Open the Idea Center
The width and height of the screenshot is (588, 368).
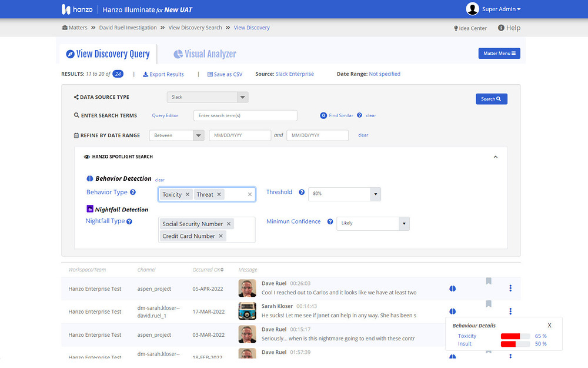(470, 28)
